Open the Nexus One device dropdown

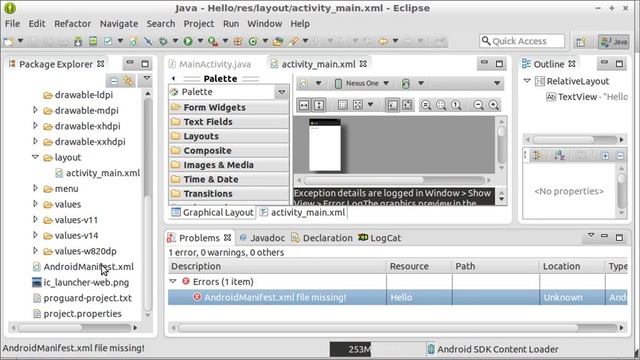click(362, 83)
